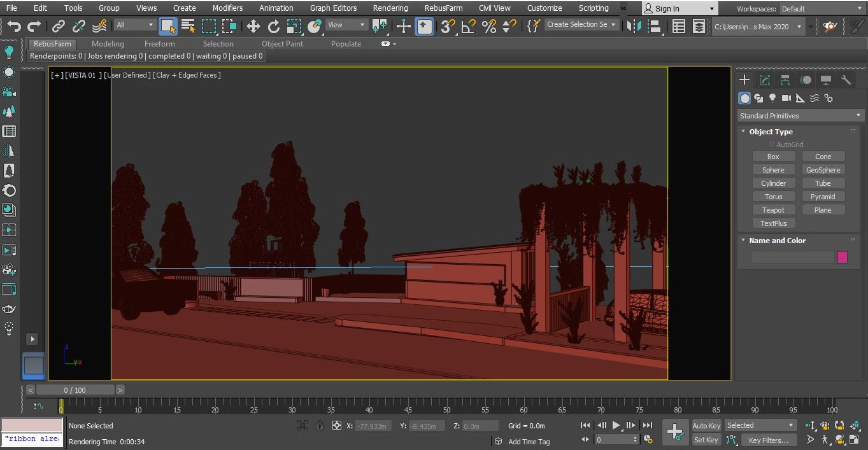Viewport: 868px width, 450px height.
Task: Toggle the 3D Snaps button
Action: [448, 26]
